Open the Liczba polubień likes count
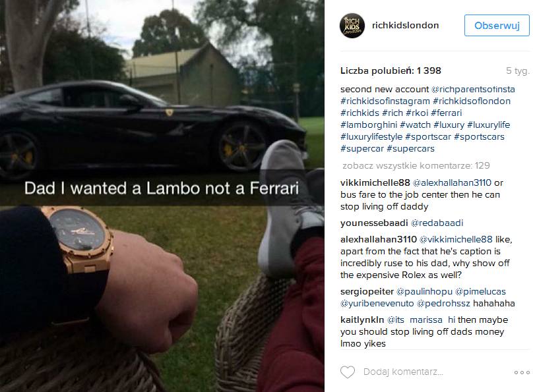Screen dimensions: 533x392 coord(391,70)
